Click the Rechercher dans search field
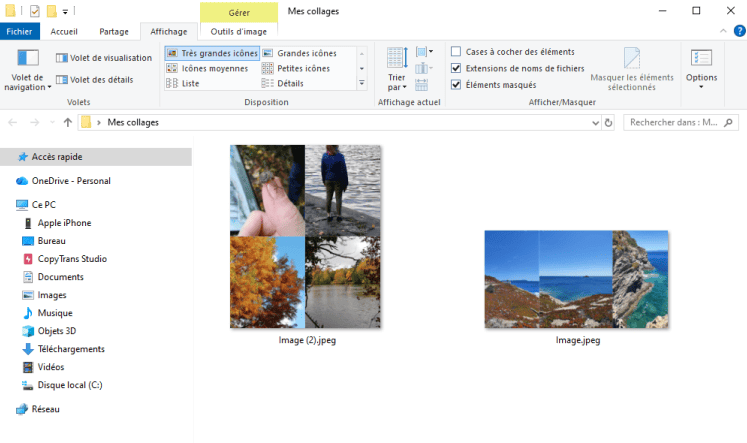The width and height of the screenshot is (747, 443). (681, 122)
